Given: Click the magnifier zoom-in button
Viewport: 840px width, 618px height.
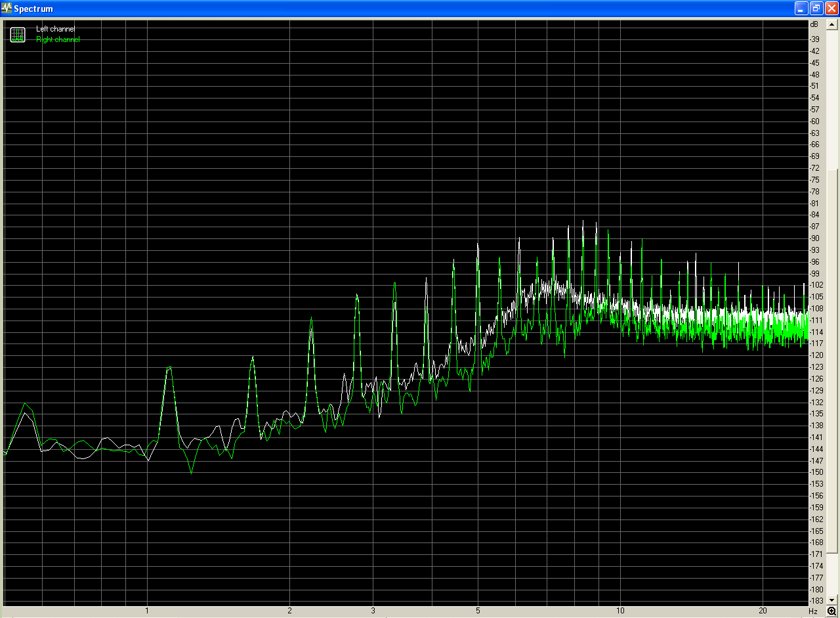Looking at the screenshot, I should [831, 611].
